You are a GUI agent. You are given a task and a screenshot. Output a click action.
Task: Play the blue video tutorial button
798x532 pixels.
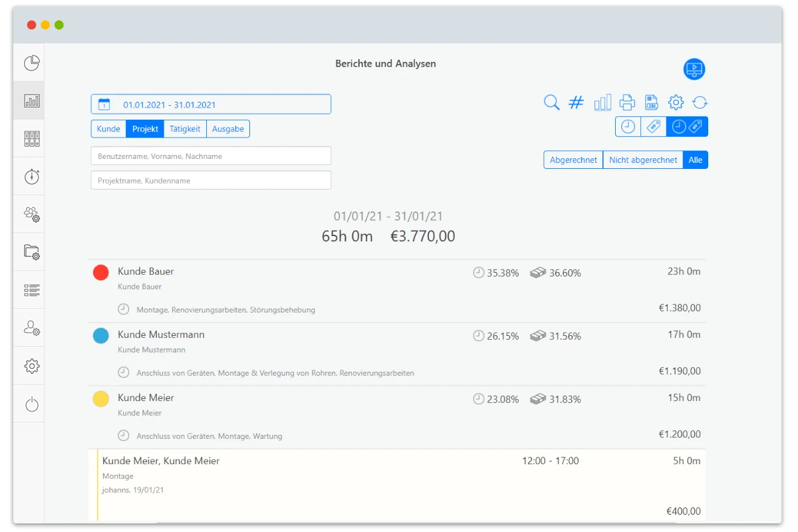click(x=694, y=69)
